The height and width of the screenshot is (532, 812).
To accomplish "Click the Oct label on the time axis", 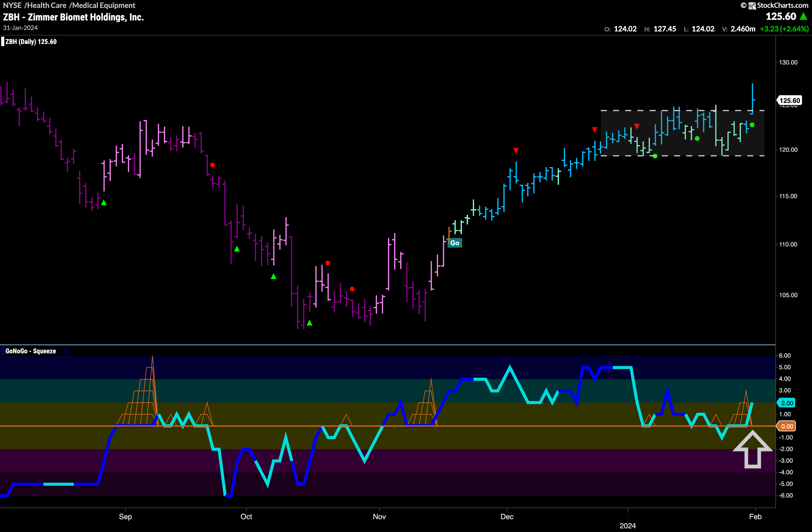I will pyautogui.click(x=246, y=517).
